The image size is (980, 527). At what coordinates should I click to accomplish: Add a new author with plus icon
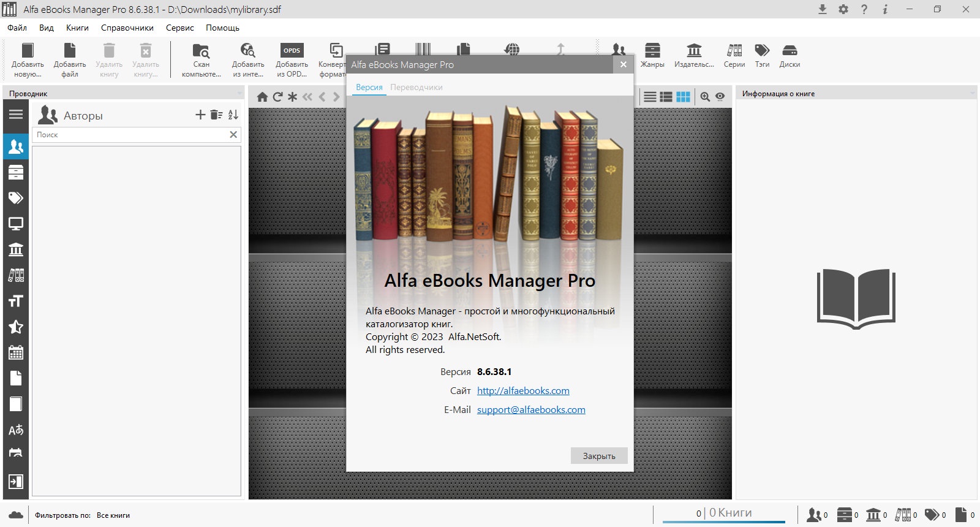click(x=200, y=115)
